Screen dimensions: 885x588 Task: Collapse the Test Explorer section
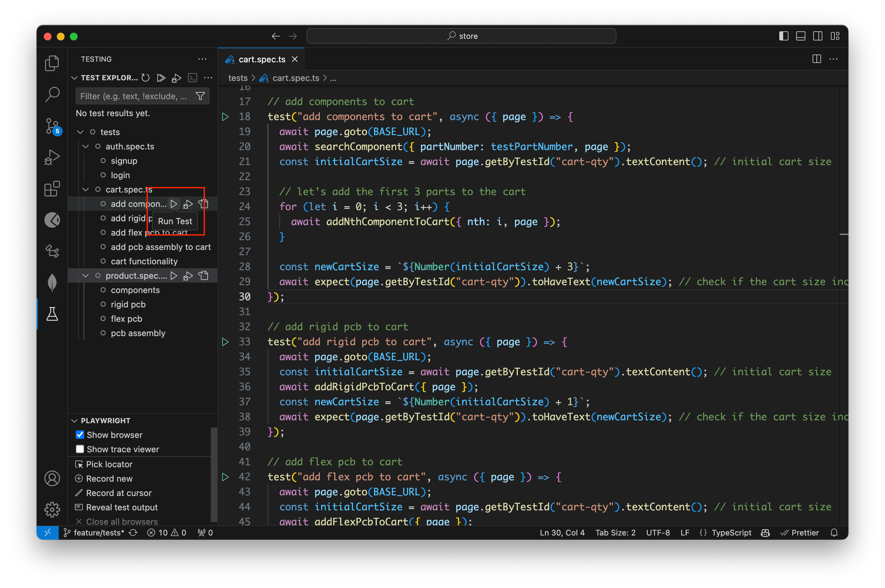coord(74,78)
